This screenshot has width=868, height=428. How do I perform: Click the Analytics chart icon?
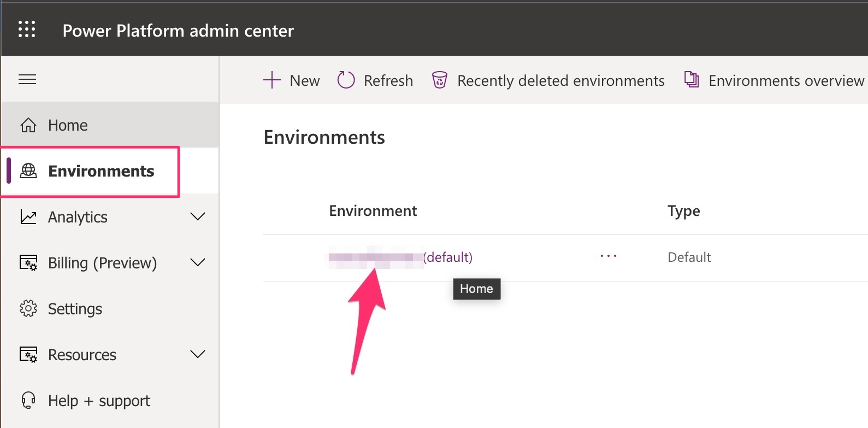(x=28, y=217)
